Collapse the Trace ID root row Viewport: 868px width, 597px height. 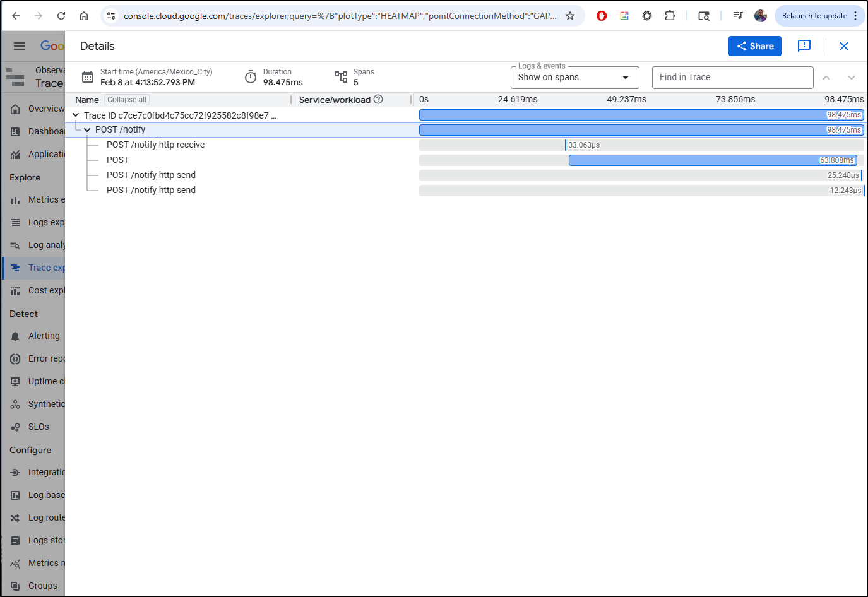click(76, 115)
